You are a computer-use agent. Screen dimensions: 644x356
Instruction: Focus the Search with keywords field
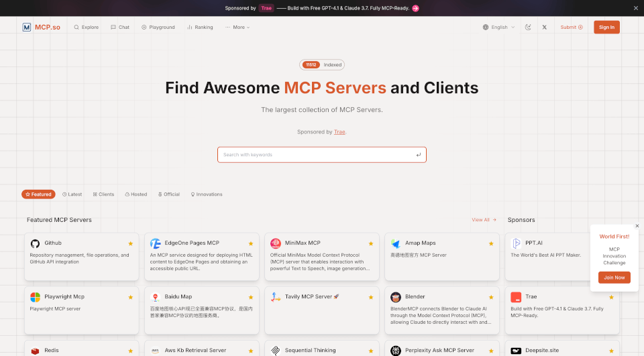coord(315,155)
